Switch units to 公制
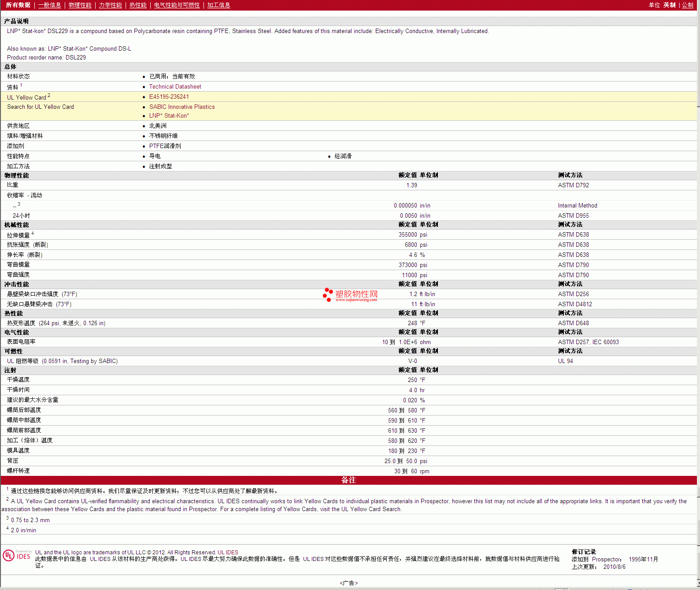 pos(687,5)
